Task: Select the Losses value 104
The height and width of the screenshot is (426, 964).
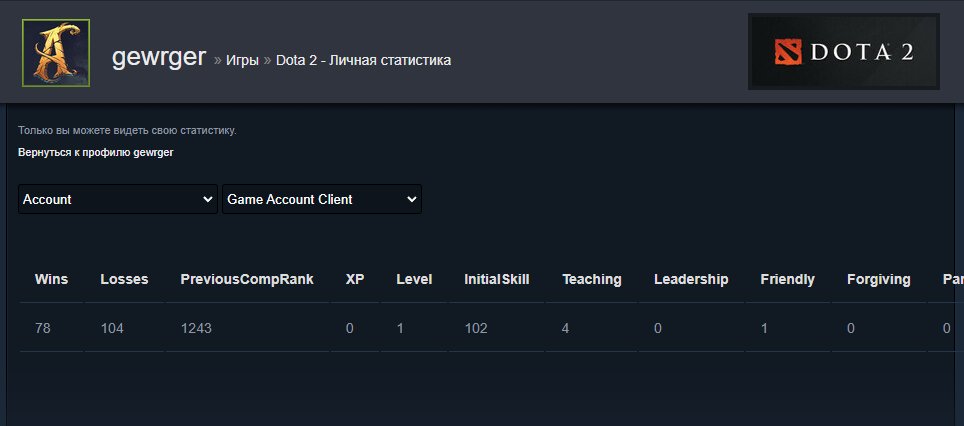Action: (112, 328)
